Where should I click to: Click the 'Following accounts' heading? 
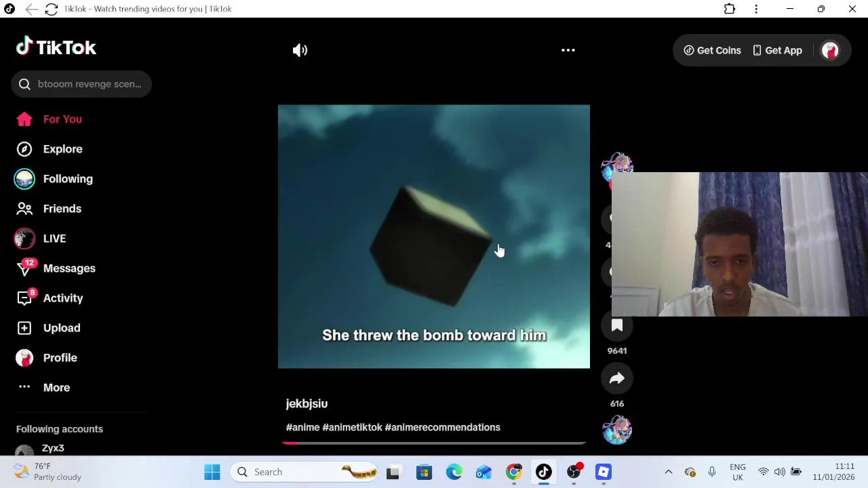(x=60, y=429)
